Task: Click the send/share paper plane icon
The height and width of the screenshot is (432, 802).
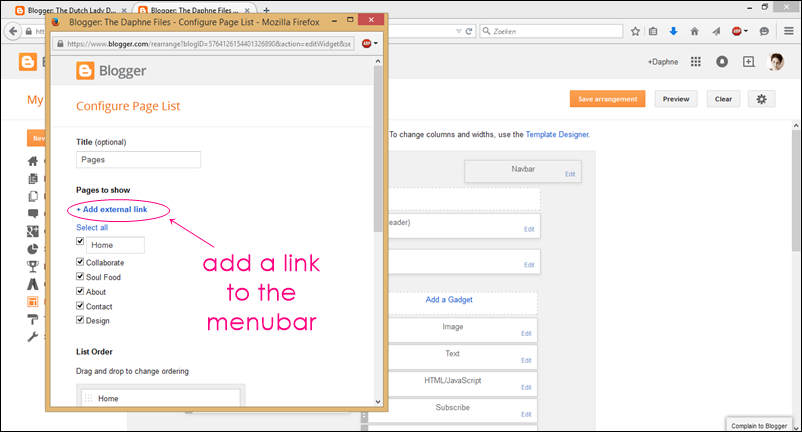Action: pyautogui.click(x=716, y=31)
